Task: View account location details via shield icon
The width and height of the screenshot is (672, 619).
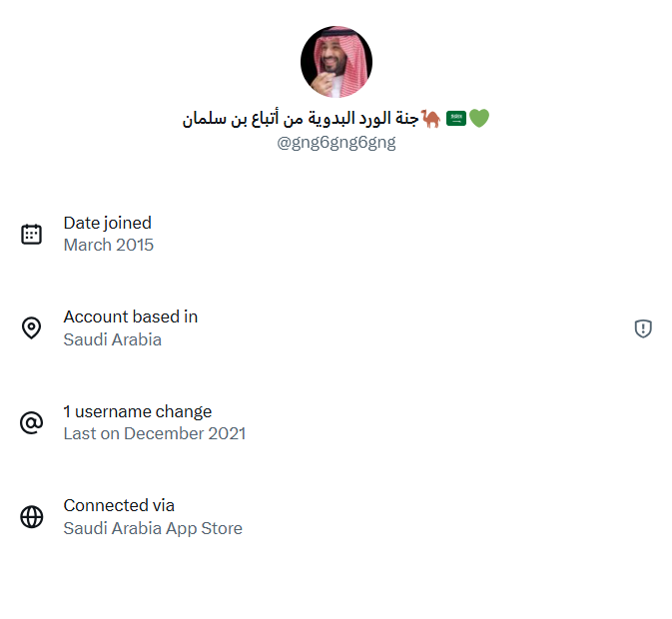Action: tap(643, 328)
